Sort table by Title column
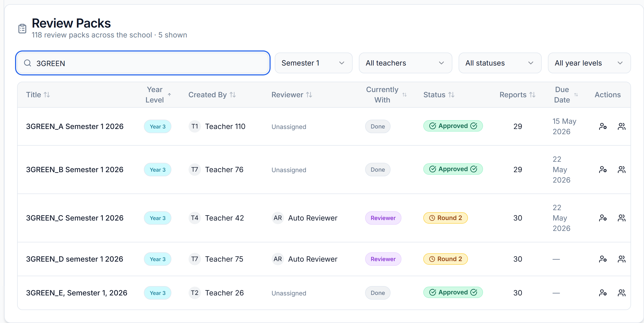The image size is (644, 323). coord(38,95)
